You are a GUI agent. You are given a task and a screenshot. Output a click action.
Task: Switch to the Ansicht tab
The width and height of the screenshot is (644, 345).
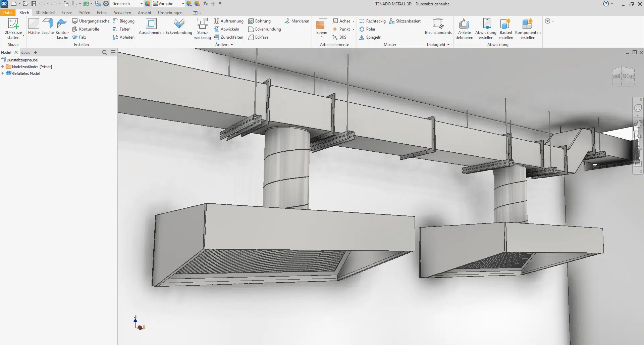click(x=145, y=13)
